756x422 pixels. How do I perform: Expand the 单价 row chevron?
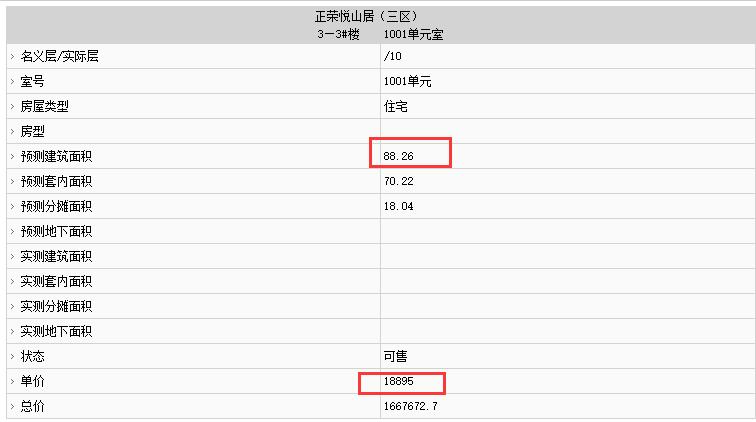pyautogui.click(x=13, y=382)
